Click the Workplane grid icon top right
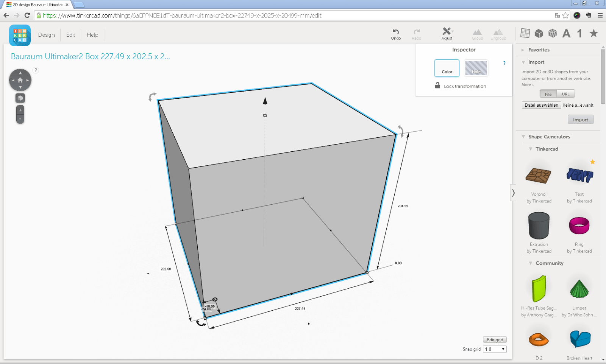 click(525, 33)
